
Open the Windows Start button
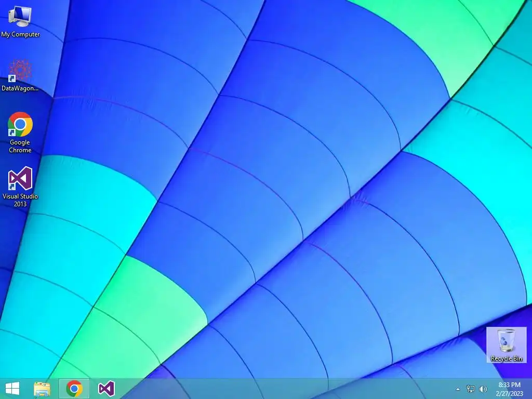point(12,389)
